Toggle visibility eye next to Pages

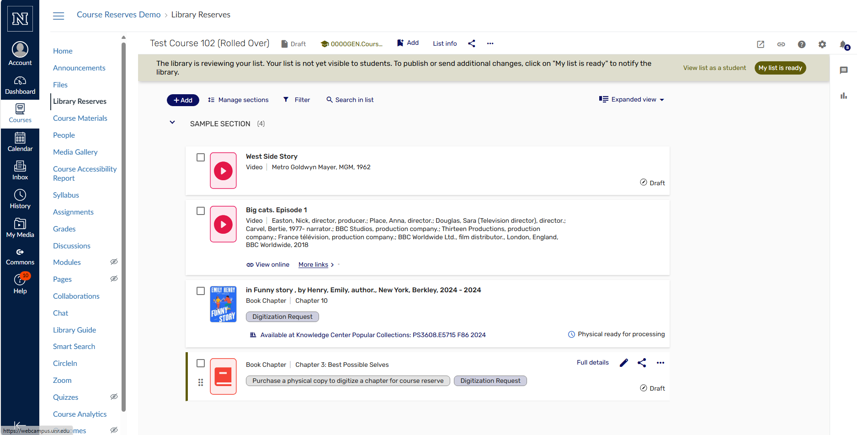click(114, 279)
